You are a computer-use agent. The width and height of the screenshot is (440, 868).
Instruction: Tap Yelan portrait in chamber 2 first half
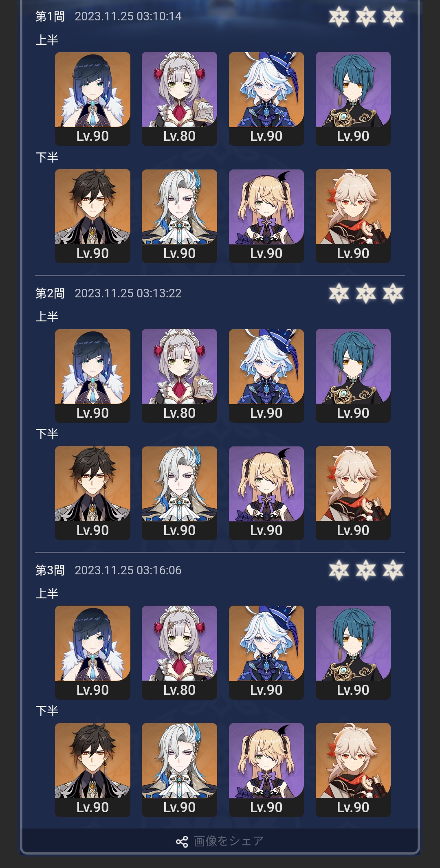coord(92,376)
